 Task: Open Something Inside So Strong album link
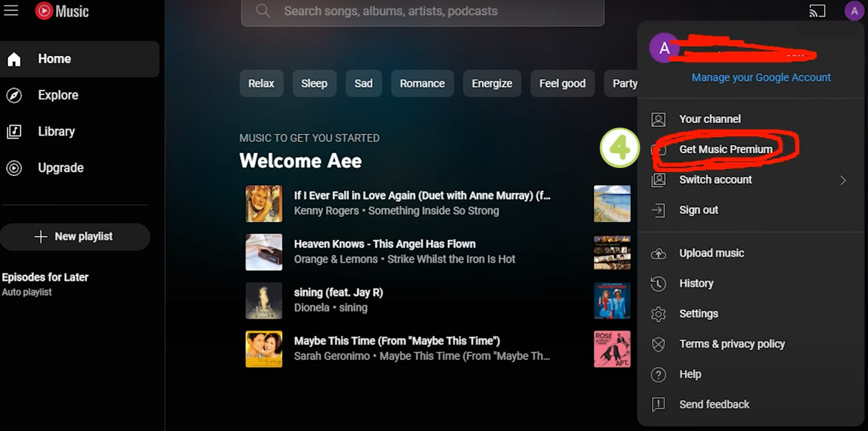pos(434,211)
